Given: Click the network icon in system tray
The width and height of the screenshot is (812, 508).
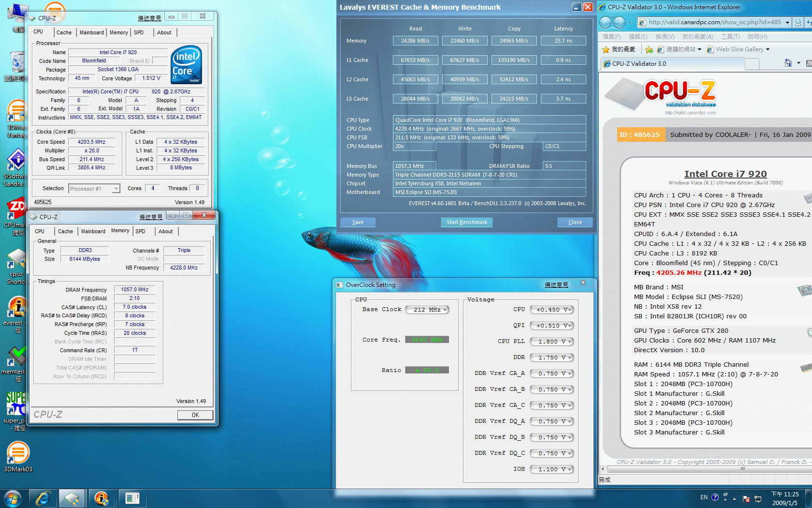Looking at the screenshot, I should click(x=757, y=499).
